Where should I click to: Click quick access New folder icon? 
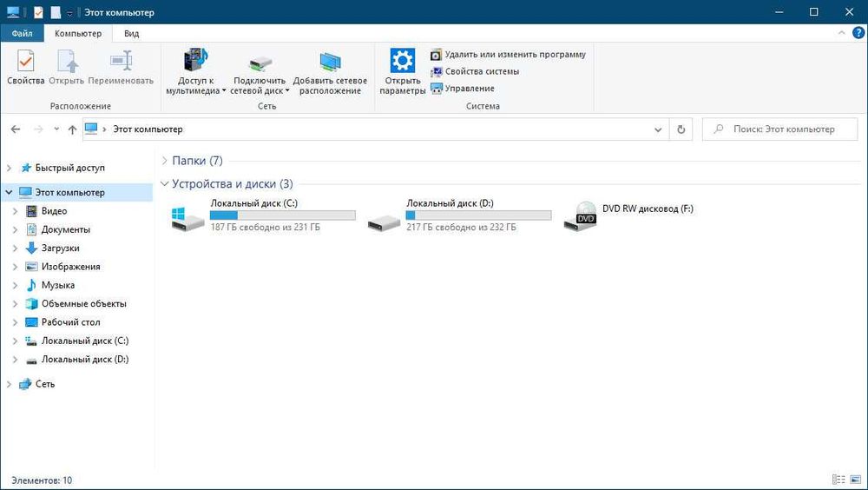coord(56,12)
